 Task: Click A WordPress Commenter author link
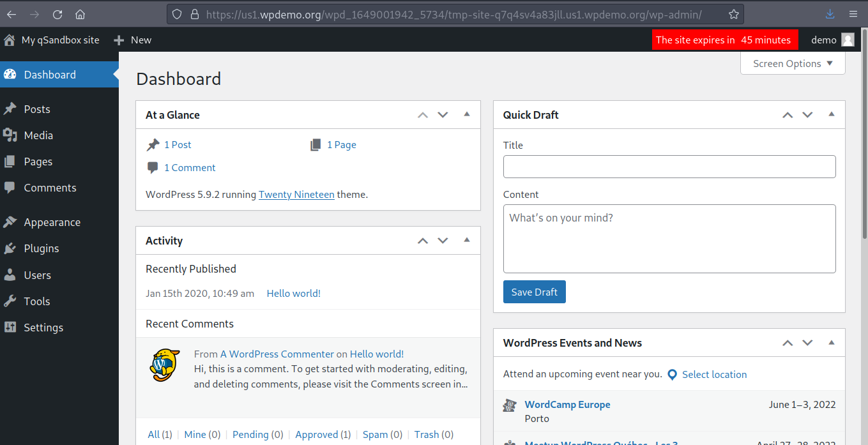click(x=277, y=354)
